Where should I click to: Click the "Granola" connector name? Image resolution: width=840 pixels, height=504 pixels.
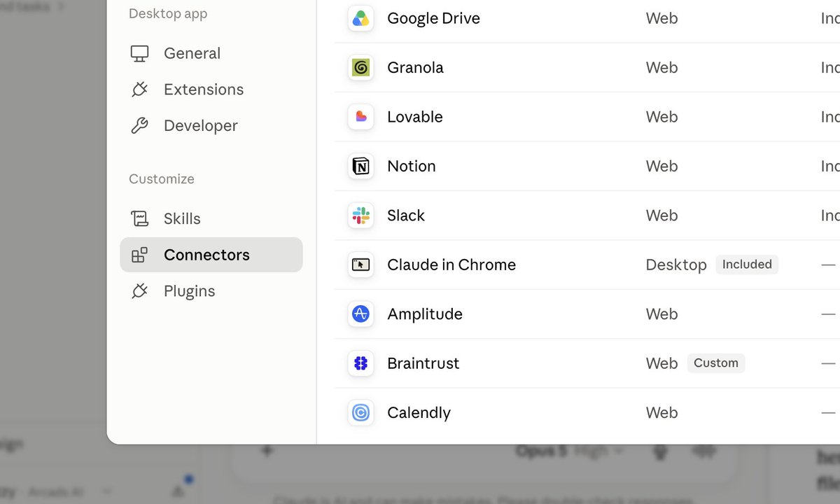pos(415,68)
